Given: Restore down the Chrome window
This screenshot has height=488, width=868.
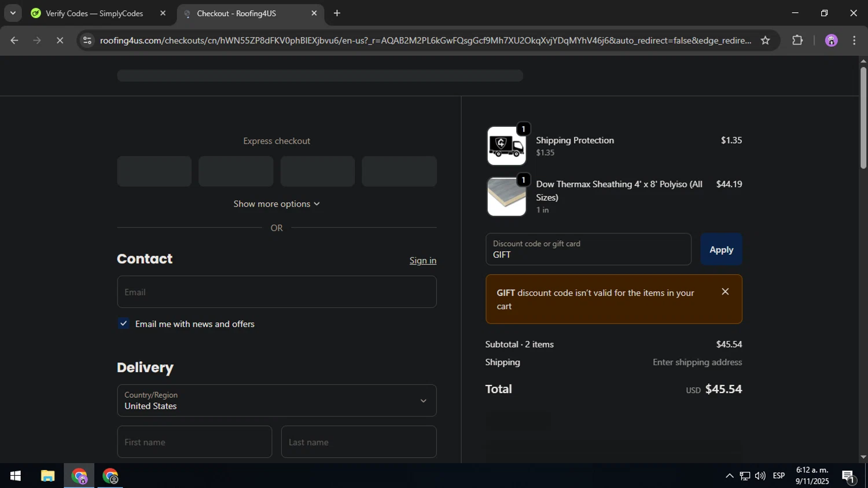Looking at the screenshot, I should pyautogui.click(x=824, y=13).
